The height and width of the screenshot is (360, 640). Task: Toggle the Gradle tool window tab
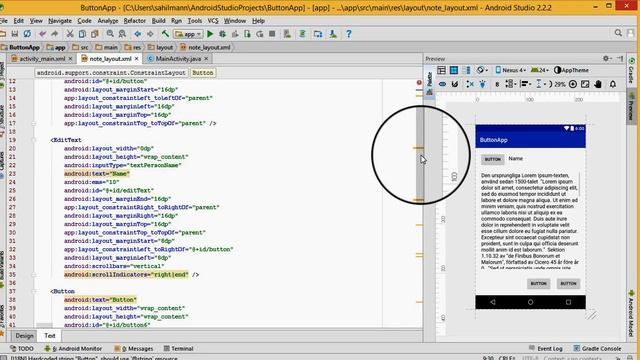point(631,70)
